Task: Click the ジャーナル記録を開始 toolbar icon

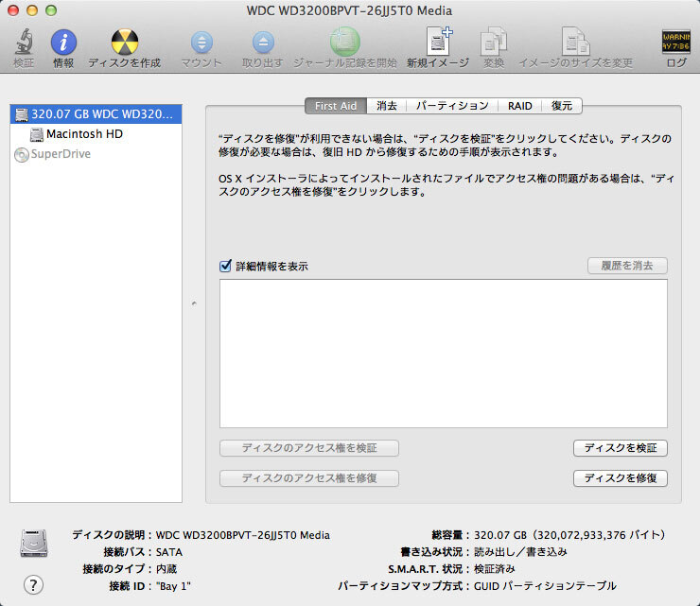Action: pyautogui.click(x=344, y=42)
